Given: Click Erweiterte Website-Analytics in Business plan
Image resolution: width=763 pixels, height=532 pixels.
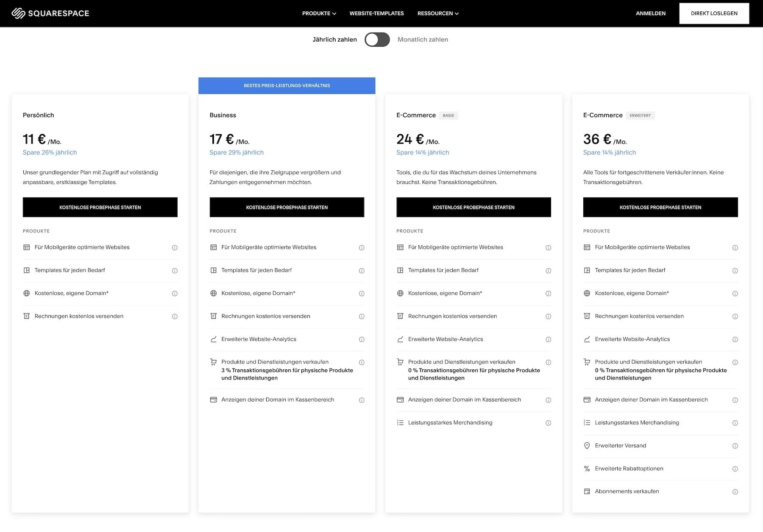Looking at the screenshot, I should tap(259, 339).
